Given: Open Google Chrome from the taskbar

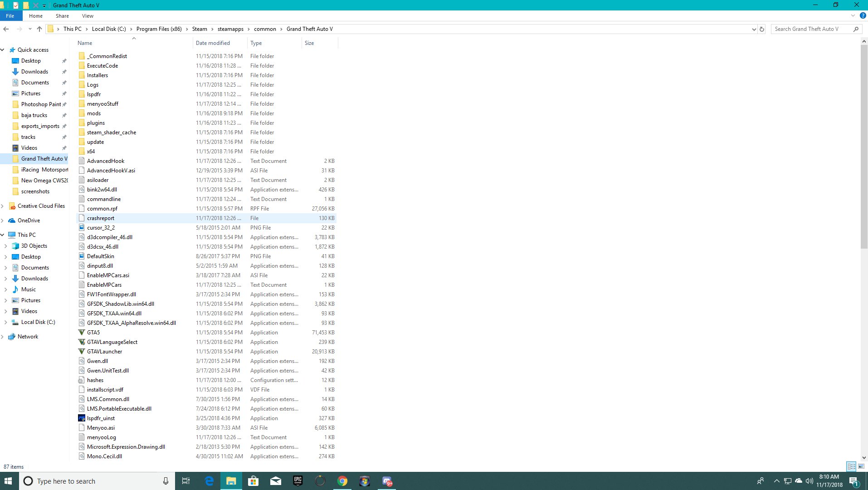Looking at the screenshot, I should pos(342,481).
